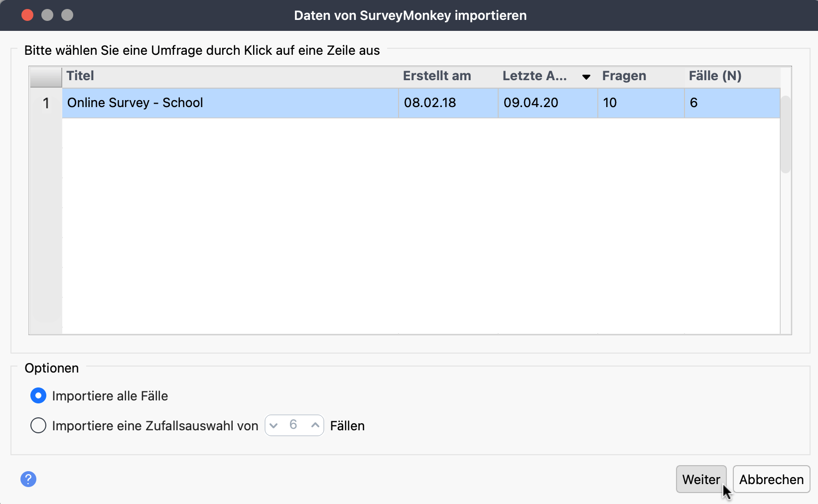Select the Importiere alle Fälle radio button

(x=38, y=396)
